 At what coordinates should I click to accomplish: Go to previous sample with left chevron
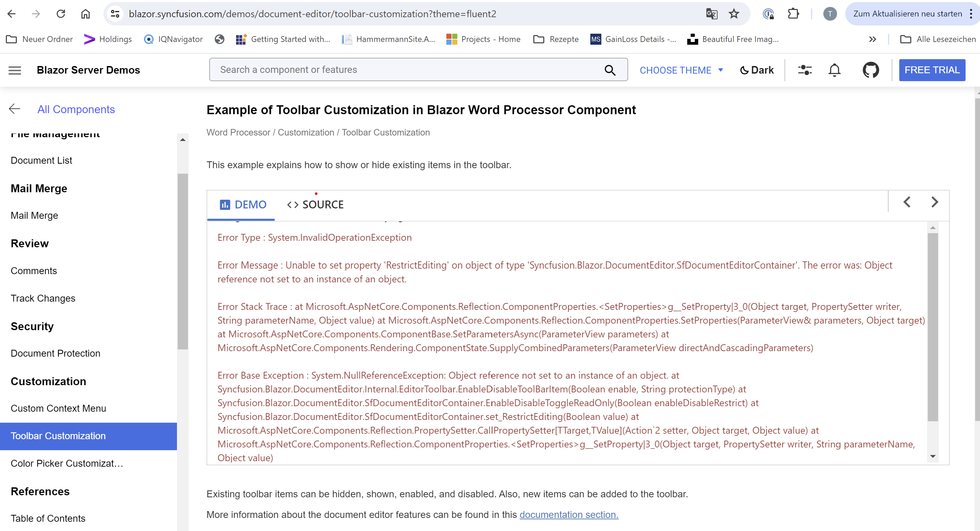point(907,202)
